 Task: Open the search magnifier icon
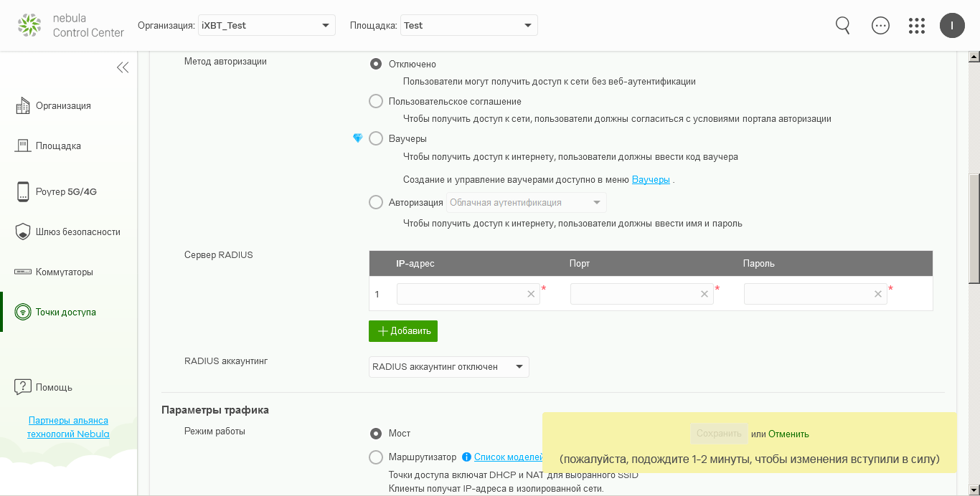(843, 25)
